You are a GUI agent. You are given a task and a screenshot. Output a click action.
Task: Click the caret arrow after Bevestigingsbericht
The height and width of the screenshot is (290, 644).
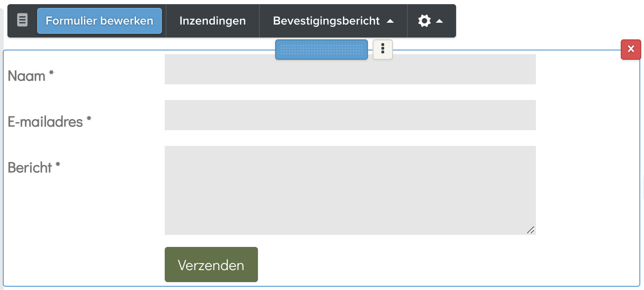(390, 21)
